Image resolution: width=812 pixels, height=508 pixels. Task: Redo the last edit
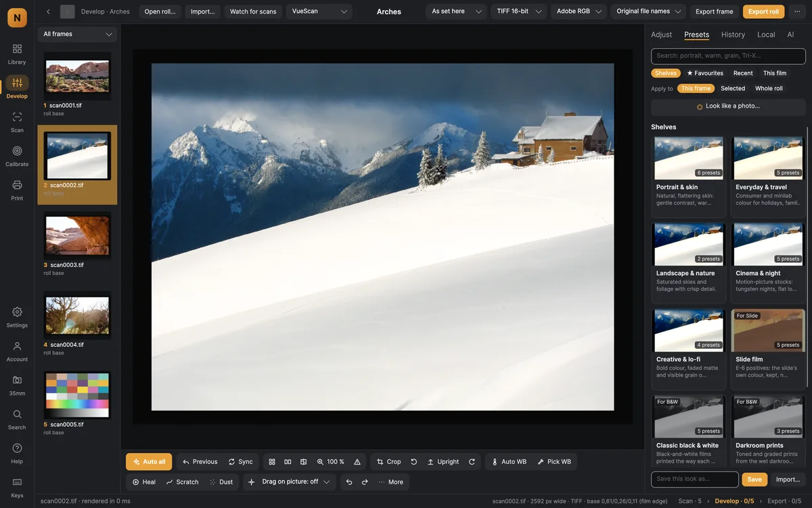pyautogui.click(x=365, y=482)
